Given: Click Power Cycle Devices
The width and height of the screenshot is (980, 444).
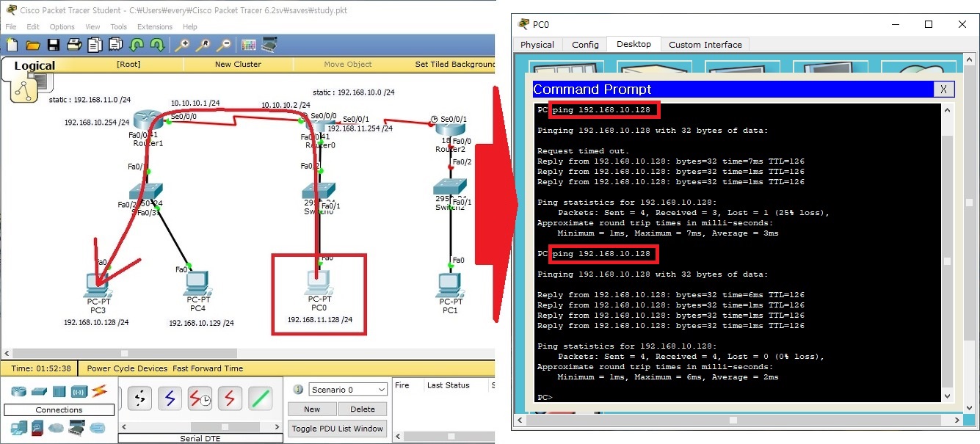Looking at the screenshot, I should pos(127,368).
